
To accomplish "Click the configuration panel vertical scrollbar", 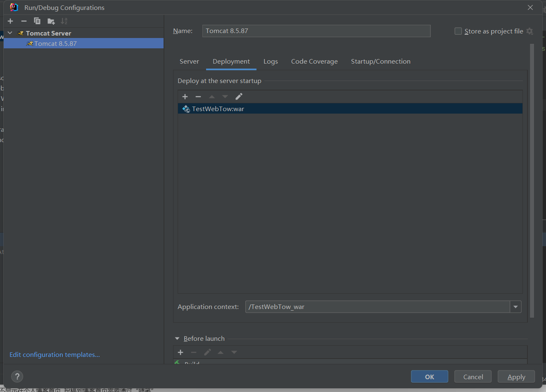I will (532, 181).
